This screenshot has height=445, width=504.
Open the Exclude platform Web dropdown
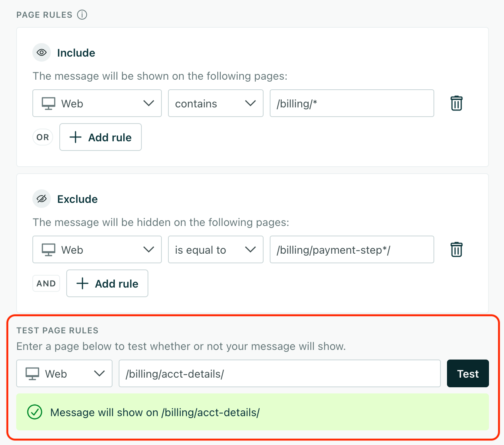[x=97, y=249]
